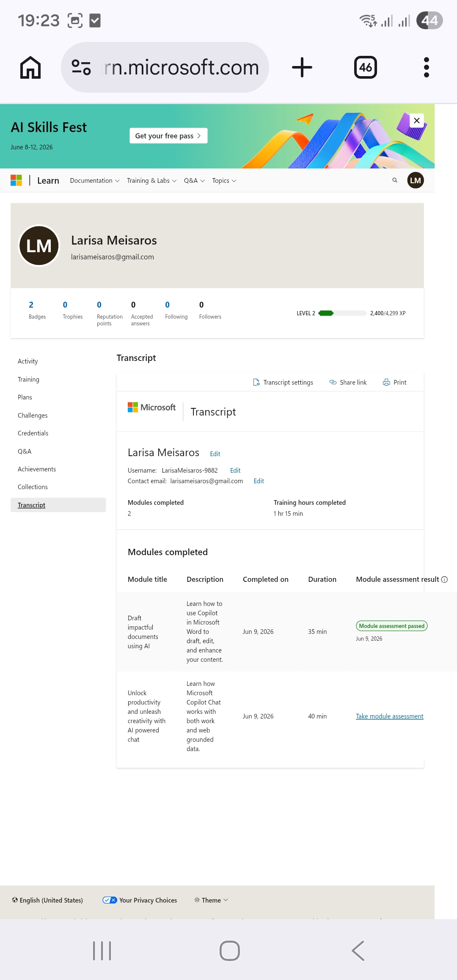The image size is (457, 980).
Task: Open the 2 Badges stat
Action: (37, 310)
